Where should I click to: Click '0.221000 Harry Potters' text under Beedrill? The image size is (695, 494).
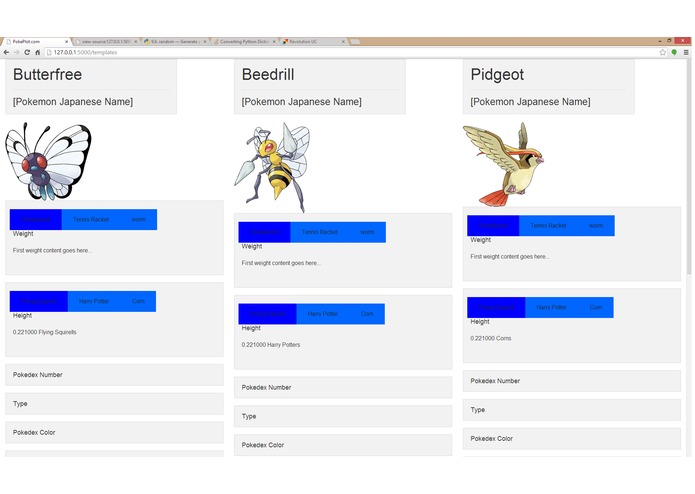click(271, 345)
